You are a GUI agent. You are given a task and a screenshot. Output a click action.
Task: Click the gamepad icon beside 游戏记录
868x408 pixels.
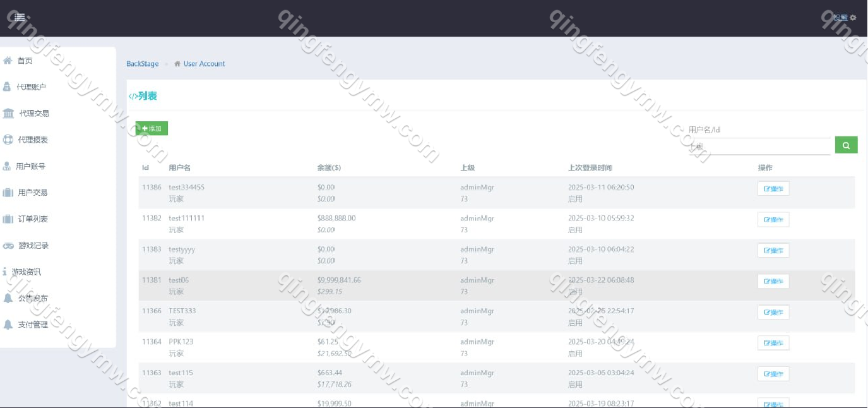[x=8, y=245]
